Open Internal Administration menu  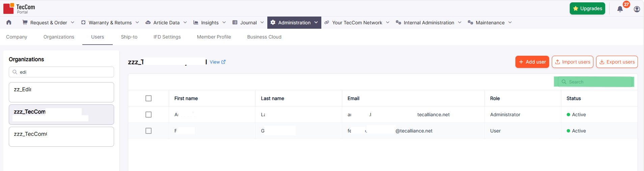(x=429, y=23)
